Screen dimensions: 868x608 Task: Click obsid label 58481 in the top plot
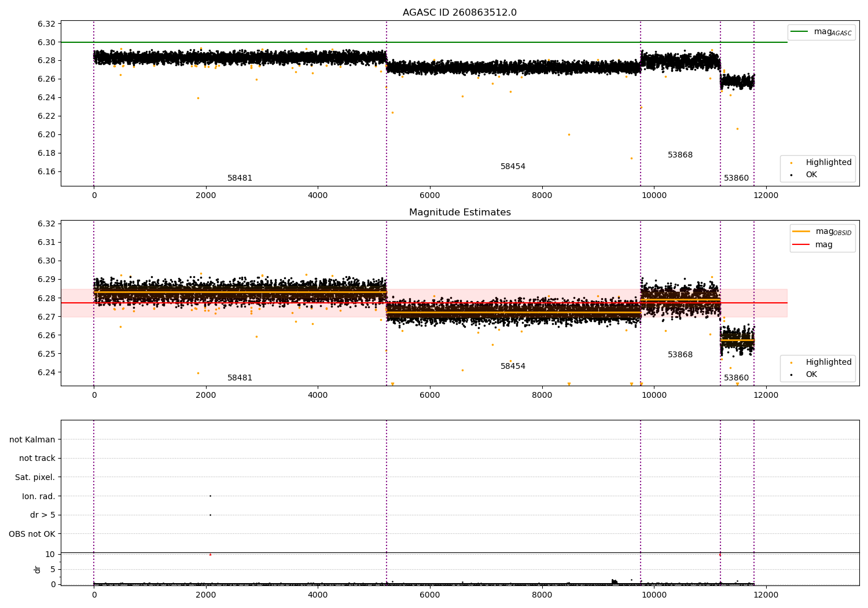tap(240, 178)
